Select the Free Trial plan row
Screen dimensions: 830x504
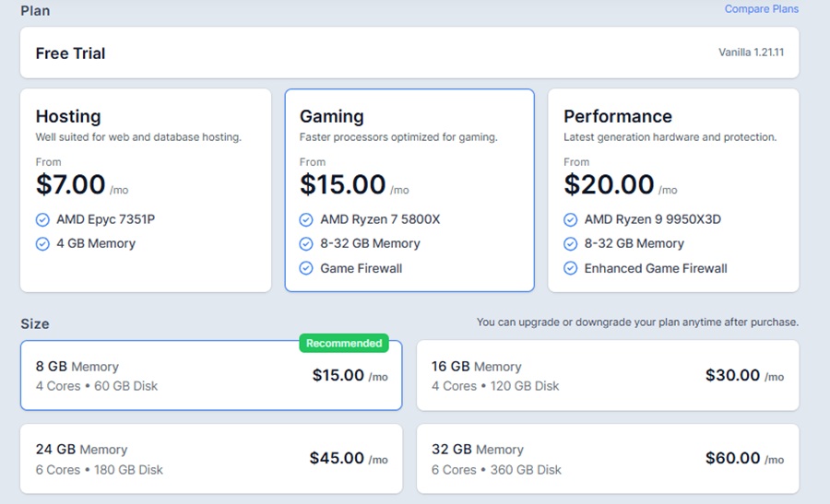tap(409, 53)
